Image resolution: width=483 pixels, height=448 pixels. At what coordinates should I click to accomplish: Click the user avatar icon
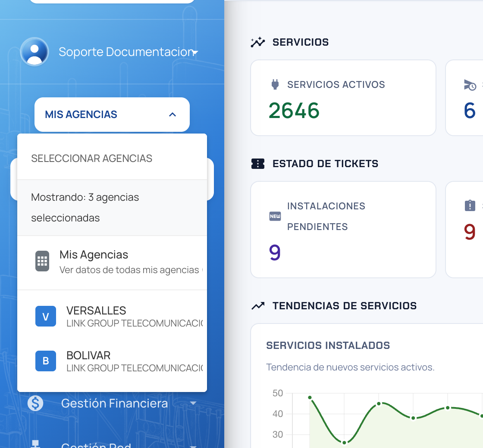[34, 52]
